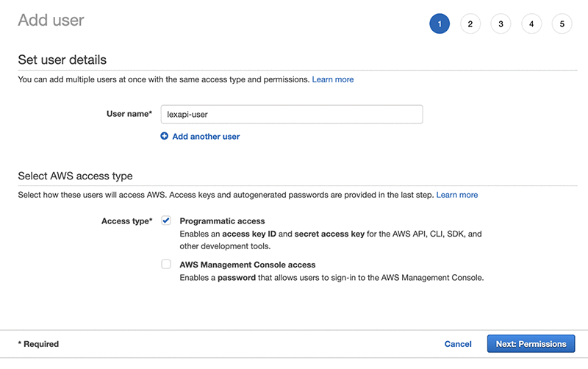Click the AWS Management Console access label
The height and width of the screenshot is (369, 588).
247,265
